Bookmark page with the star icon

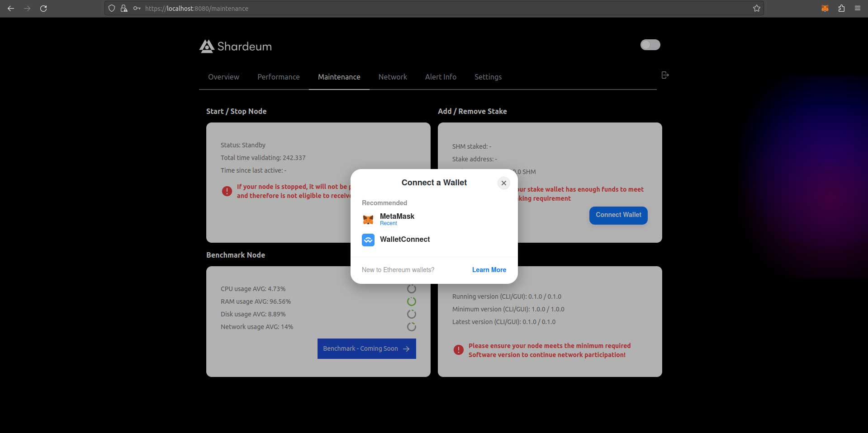coord(756,9)
